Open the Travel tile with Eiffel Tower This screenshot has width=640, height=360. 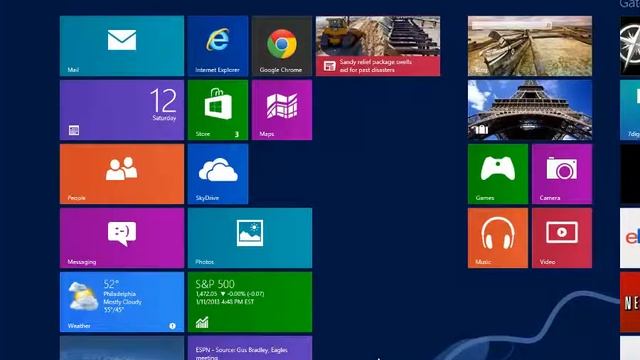pos(530,110)
